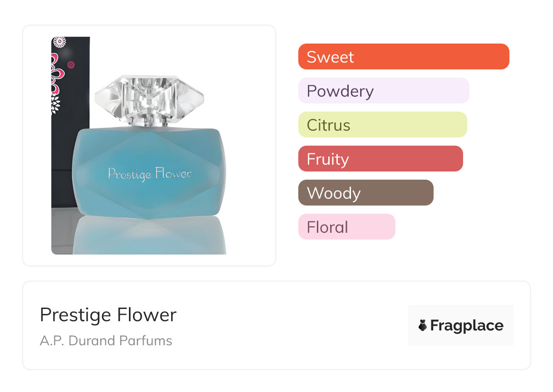This screenshot has height=392, width=553.
Task: Select the lavender Powdery accord bar
Action: click(x=384, y=91)
